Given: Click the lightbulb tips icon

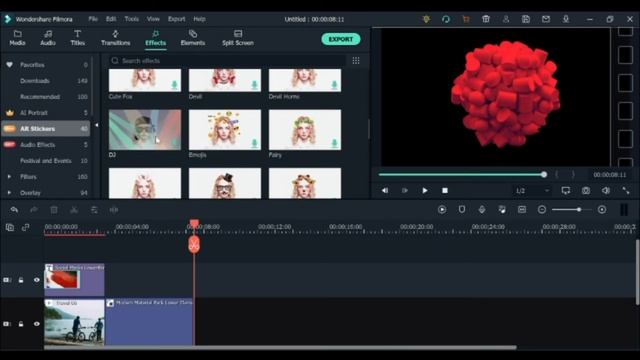Looking at the screenshot, I should 426,19.
